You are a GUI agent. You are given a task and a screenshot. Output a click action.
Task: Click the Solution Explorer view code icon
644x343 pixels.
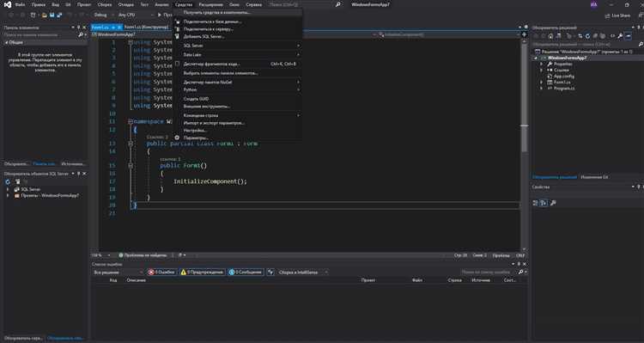pos(612,36)
